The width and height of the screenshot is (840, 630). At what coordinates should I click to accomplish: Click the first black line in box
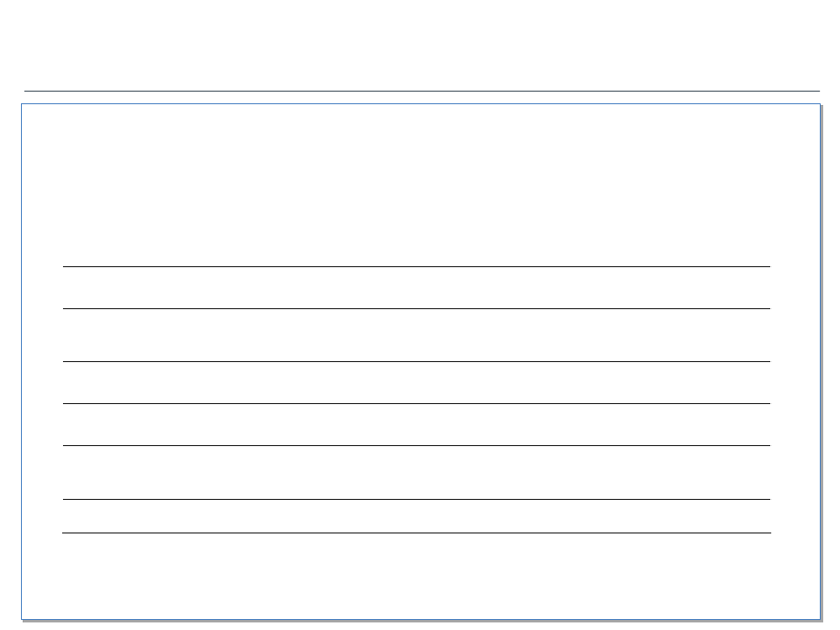pyautogui.click(x=417, y=266)
